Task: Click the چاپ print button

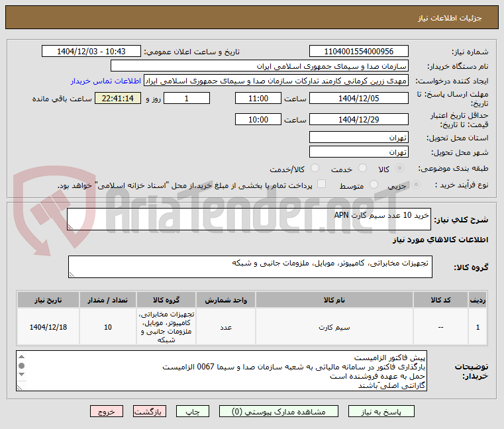Action: click(193, 411)
